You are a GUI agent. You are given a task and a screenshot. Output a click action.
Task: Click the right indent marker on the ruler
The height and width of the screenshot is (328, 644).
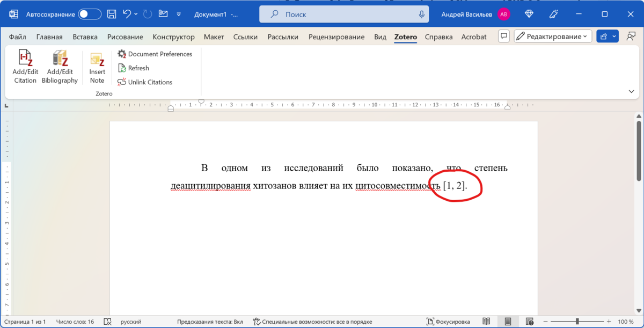coord(507,107)
